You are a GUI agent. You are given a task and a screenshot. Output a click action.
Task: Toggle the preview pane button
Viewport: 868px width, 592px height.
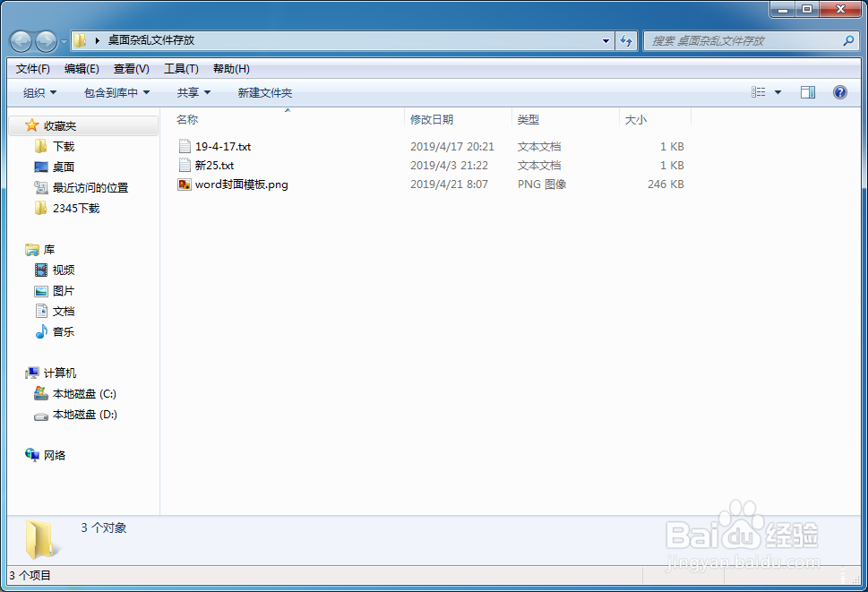pyautogui.click(x=808, y=92)
